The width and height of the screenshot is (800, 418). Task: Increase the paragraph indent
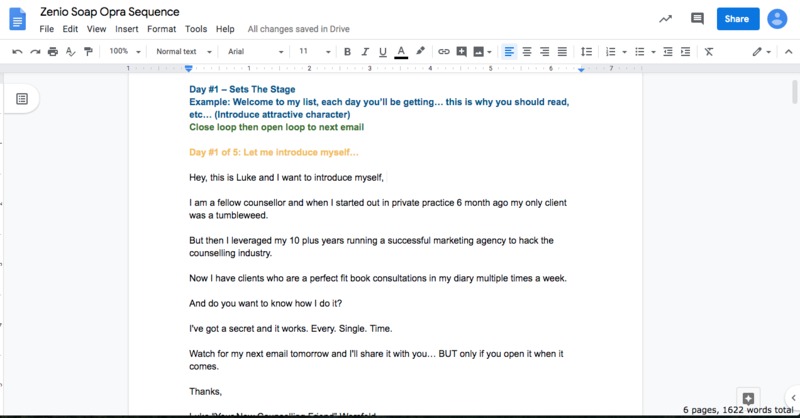point(685,52)
